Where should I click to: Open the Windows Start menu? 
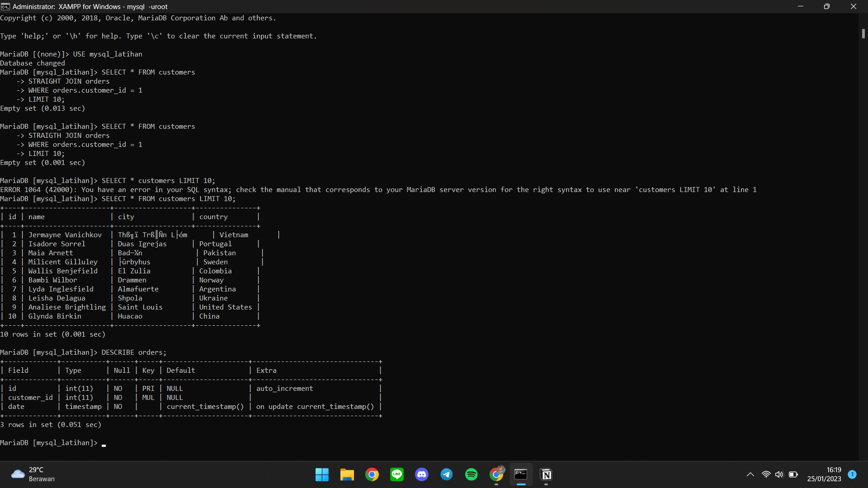(322, 474)
